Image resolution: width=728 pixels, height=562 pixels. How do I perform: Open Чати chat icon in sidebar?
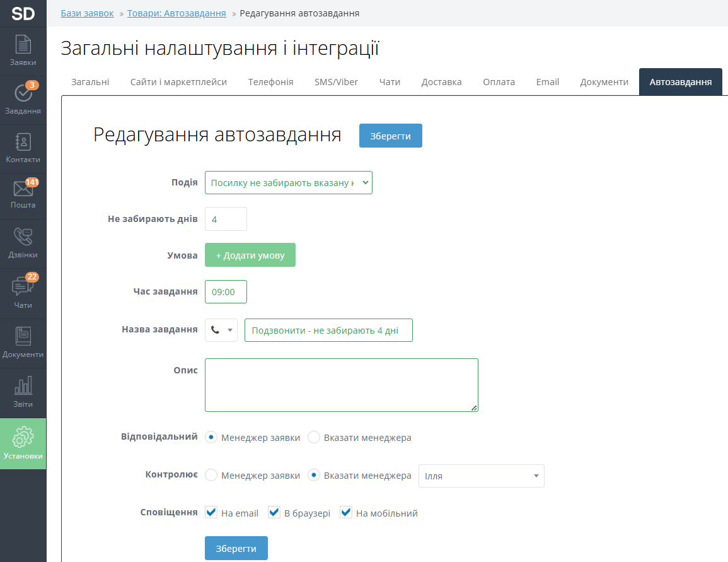pos(23,293)
